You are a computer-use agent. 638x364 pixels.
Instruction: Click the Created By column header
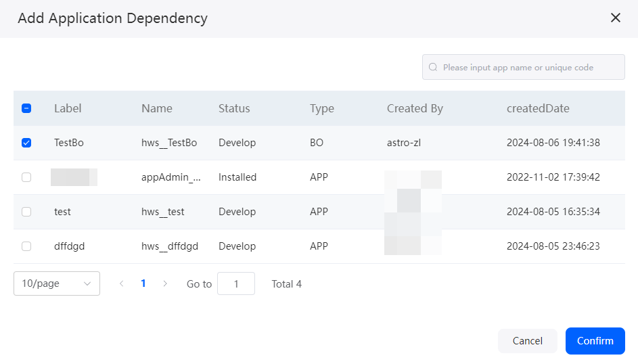click(415, 108)
